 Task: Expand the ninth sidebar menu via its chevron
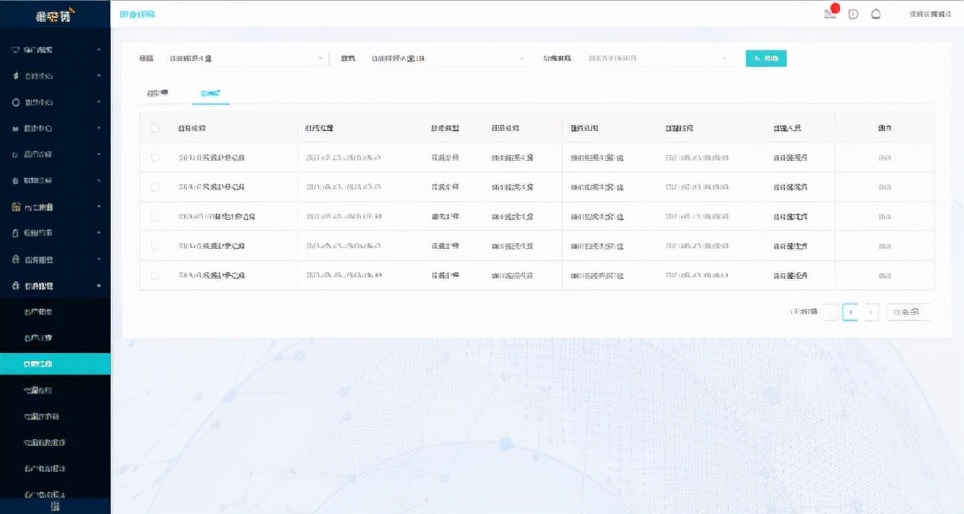click(98, 259)
